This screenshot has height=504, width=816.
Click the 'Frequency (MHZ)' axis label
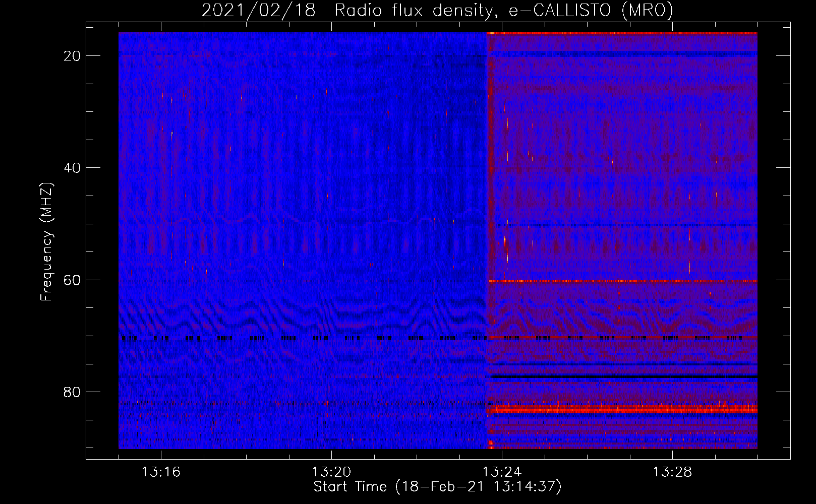(x=46, y=242)
